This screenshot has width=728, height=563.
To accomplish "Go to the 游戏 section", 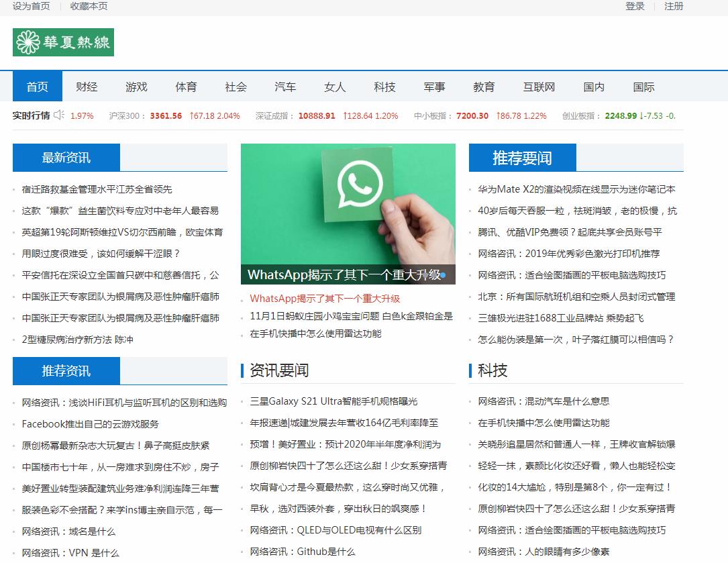I will coord(136,87).
